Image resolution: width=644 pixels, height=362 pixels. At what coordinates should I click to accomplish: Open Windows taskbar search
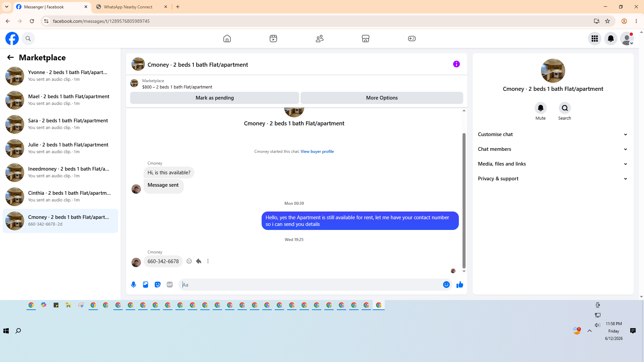pos(18,331)
